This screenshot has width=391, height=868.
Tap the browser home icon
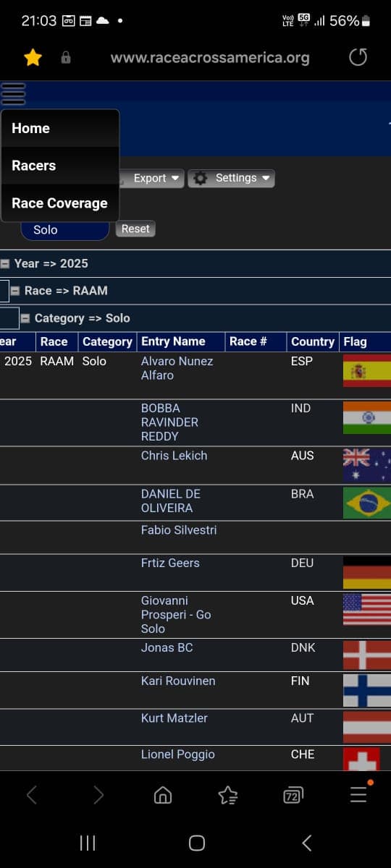point(163,796)
